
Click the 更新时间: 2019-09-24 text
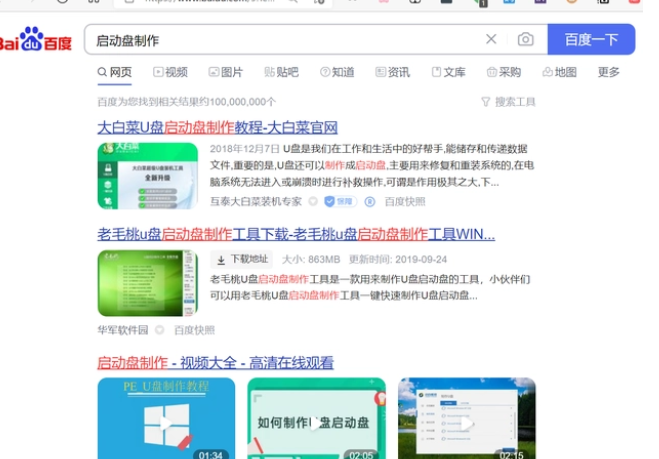point(398,259)
